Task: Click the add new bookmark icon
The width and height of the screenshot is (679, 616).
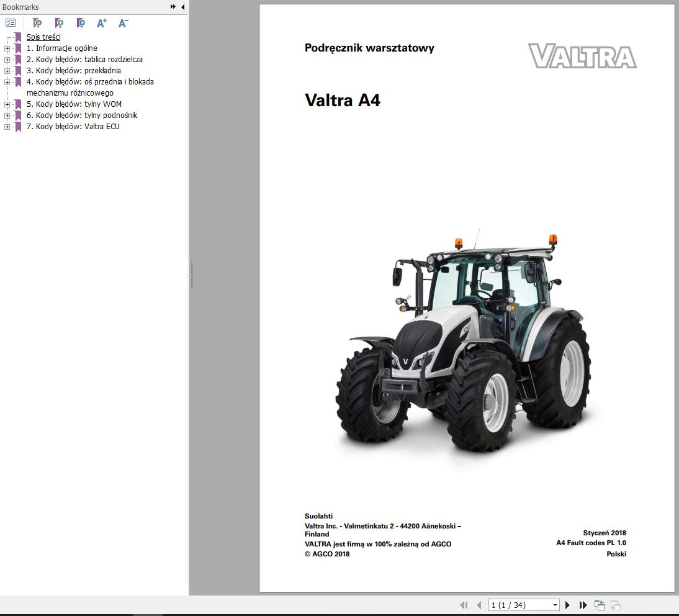Action: (x=59, y=23)
